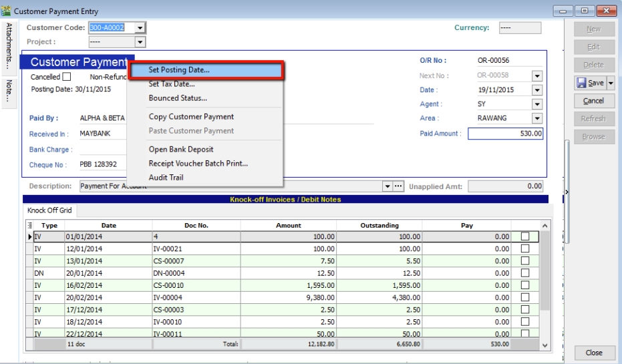Click the Paid Amount input field

pos(506,134)
